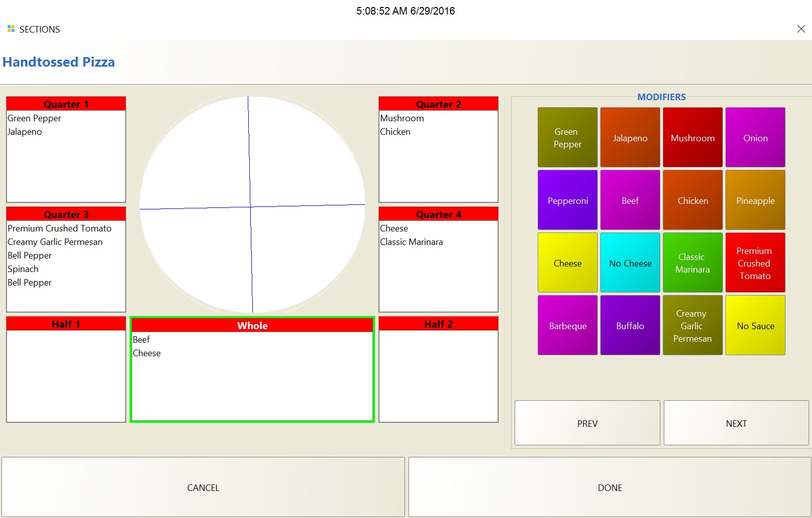Viewport: 812px width, 518px height.
Task: Choose Barbeque sauce
Action: (567, 325)
